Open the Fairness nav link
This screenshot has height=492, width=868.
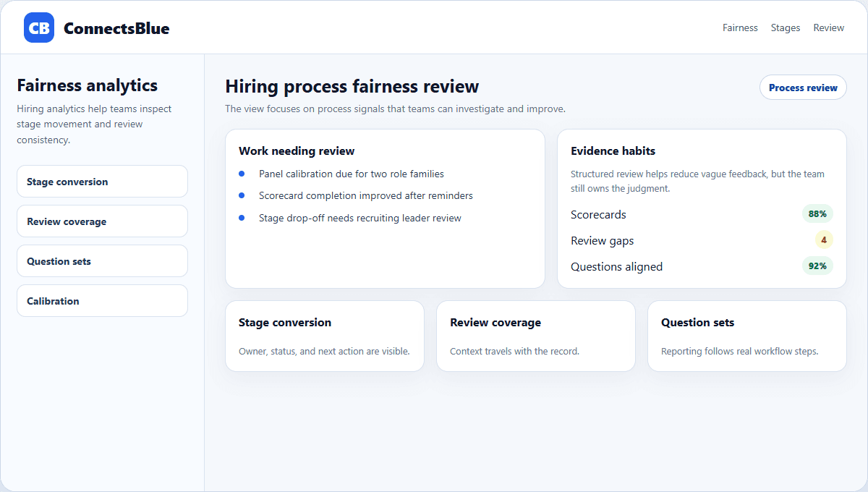tap(740, 27)
